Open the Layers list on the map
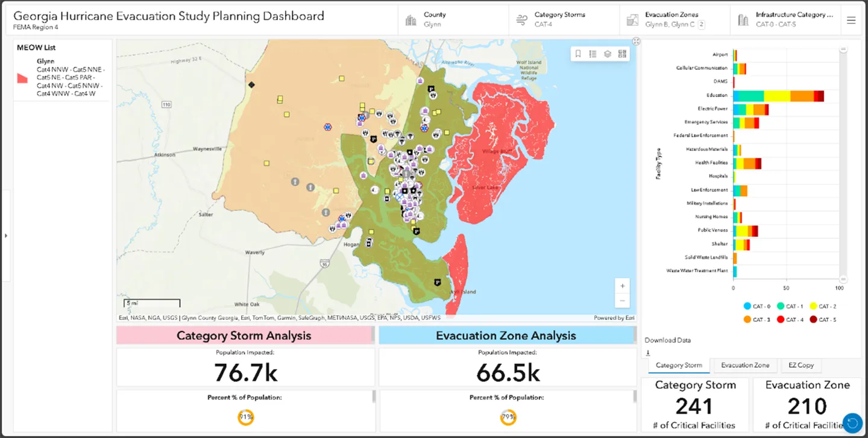The height and width of the screenshot is (438, 868). click(607, 54)
